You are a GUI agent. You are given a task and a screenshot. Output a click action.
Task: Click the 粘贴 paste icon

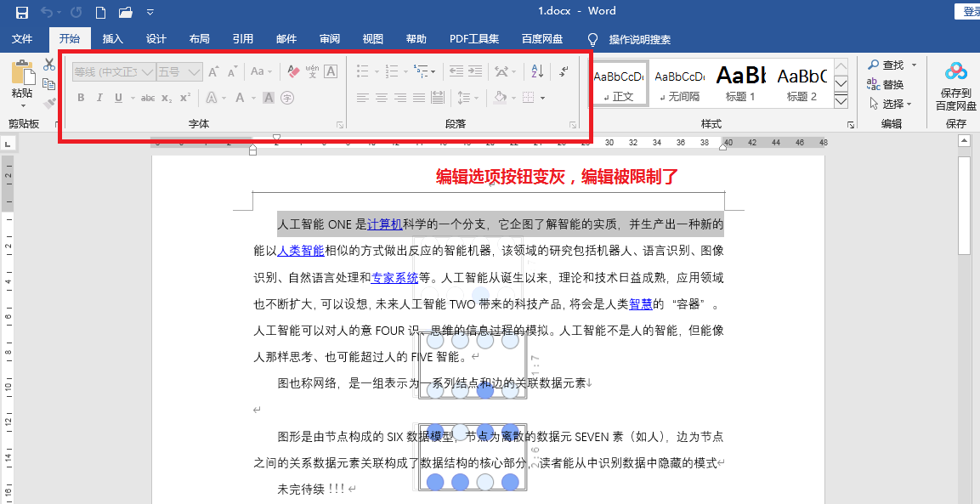tap(23, 72)
